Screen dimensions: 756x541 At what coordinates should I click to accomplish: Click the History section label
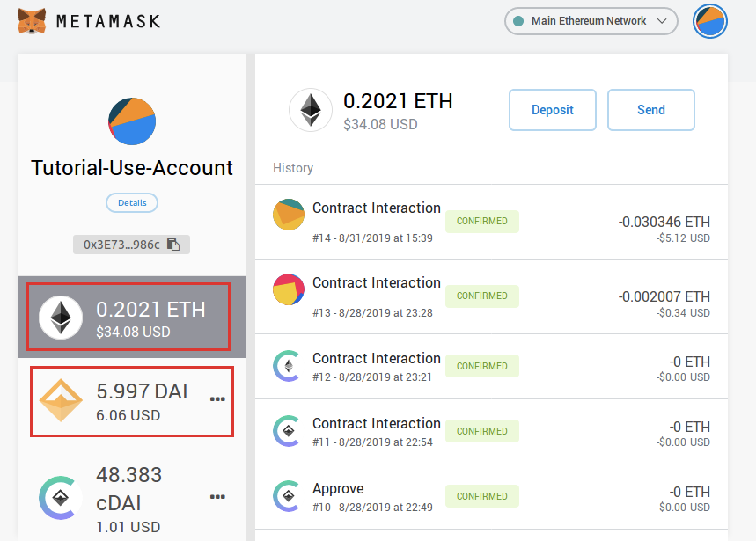click(x=293, y=168)
